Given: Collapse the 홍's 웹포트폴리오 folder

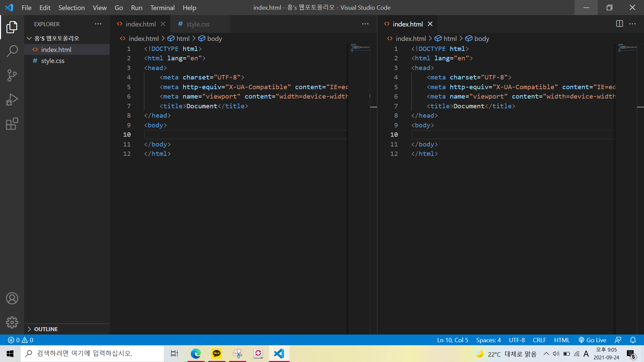Looking at the screenshot, I should 67,38.
